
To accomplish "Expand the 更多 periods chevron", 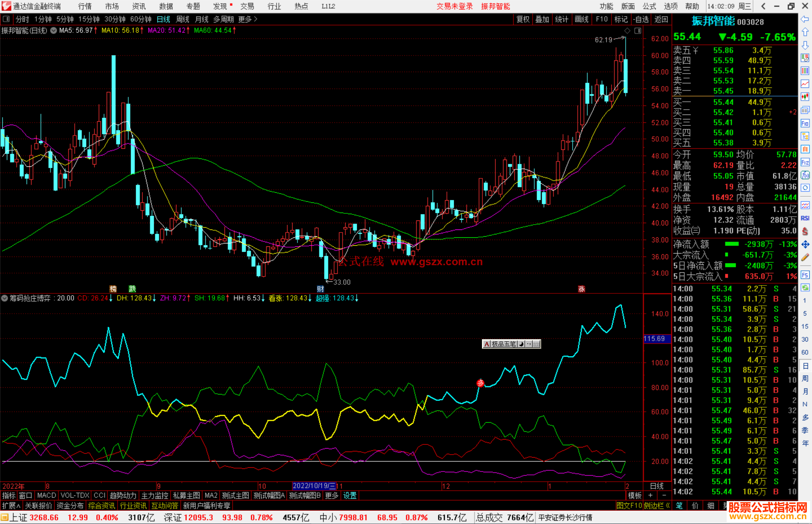I will tap(256, 19).
